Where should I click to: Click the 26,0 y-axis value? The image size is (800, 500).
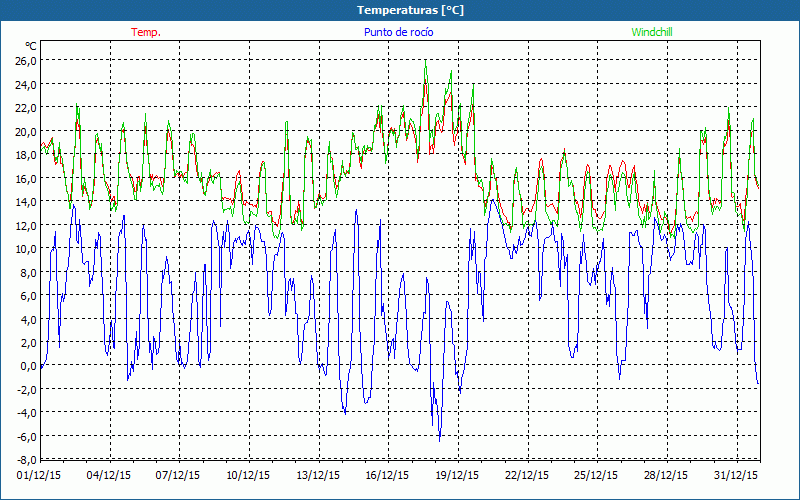(x=27, y=61)
